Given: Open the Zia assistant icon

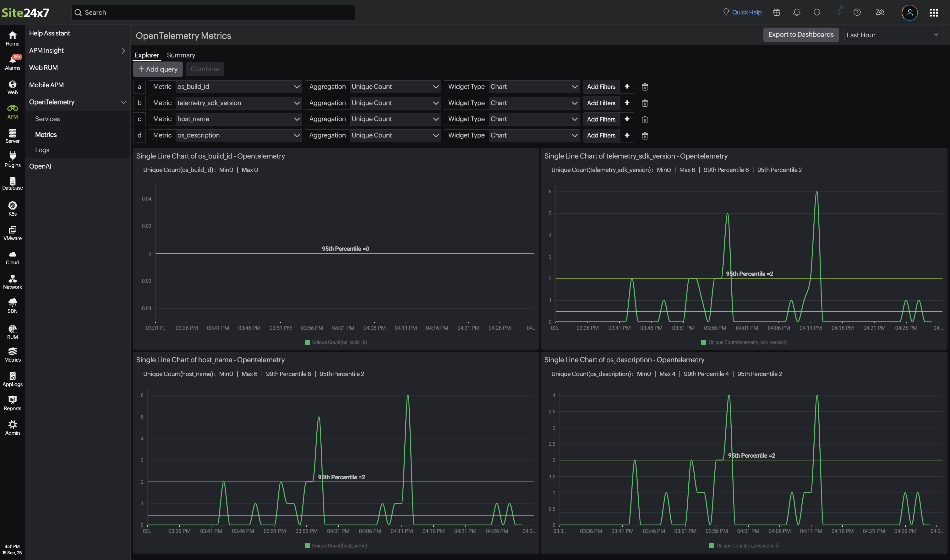Looking at the screenshot, I should click(x=880, y=12).
